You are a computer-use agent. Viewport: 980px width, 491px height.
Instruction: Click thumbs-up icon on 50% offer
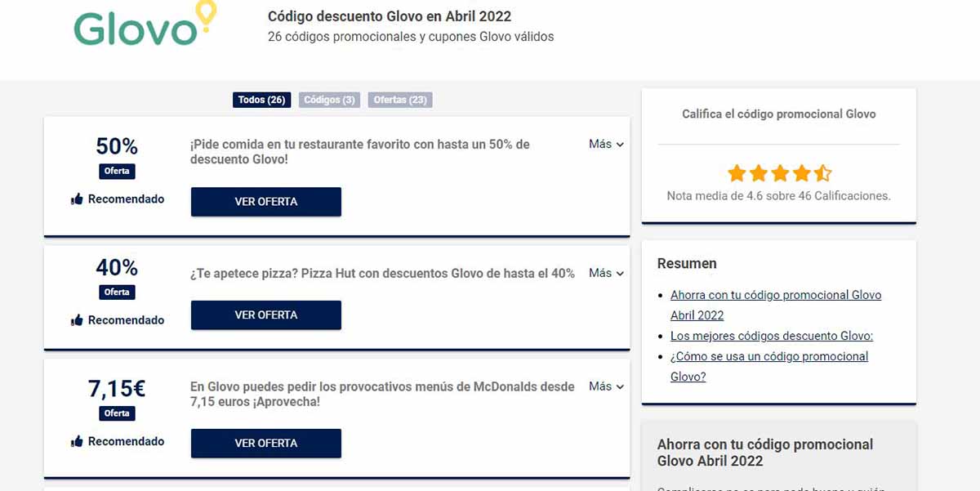pyautogui.click(x=78, y=199)
